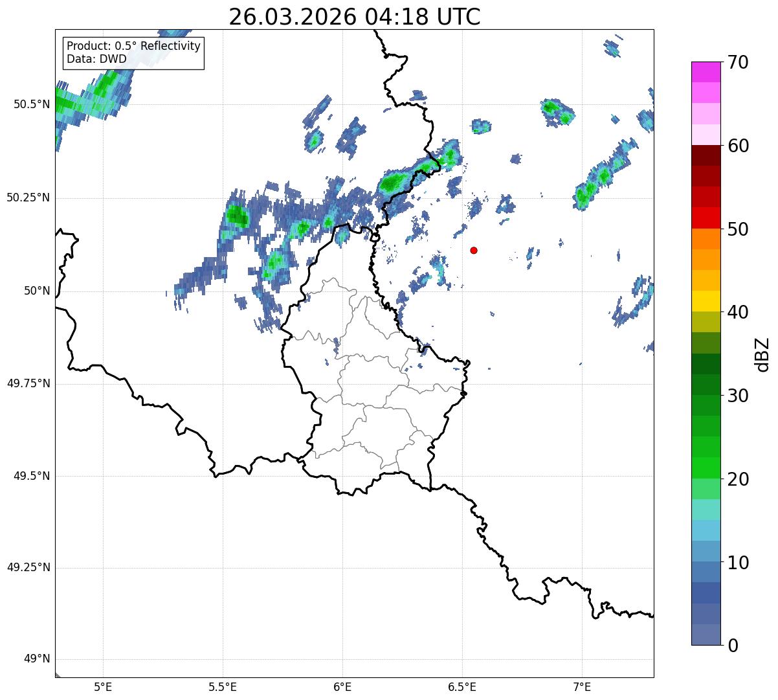This screenshot has height=700, width=778.
Task: Click the latitude label 50°N
Action: tap(37, 291)
